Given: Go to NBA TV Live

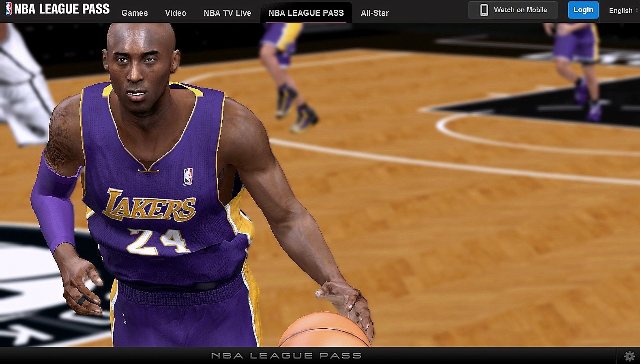Looking at the screenshot, I should point(228,13).
